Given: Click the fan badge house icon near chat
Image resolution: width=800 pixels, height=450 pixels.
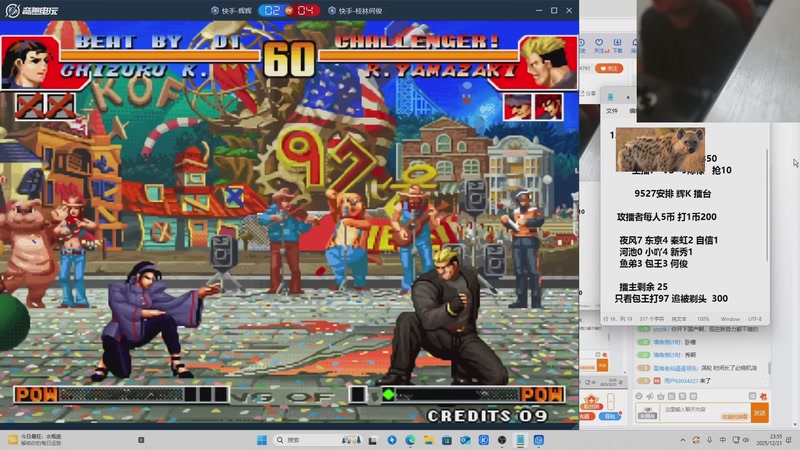Looking at the screenshot, I should 591,402.
